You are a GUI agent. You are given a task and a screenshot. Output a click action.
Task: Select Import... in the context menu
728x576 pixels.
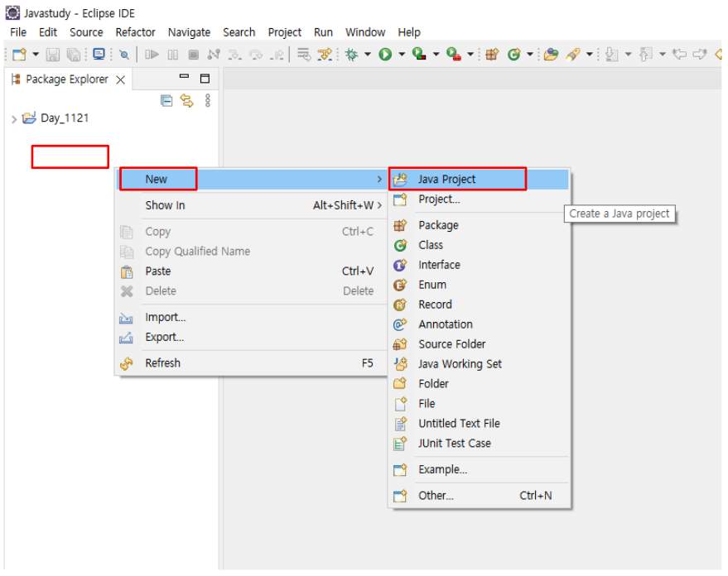click(251, 317)
